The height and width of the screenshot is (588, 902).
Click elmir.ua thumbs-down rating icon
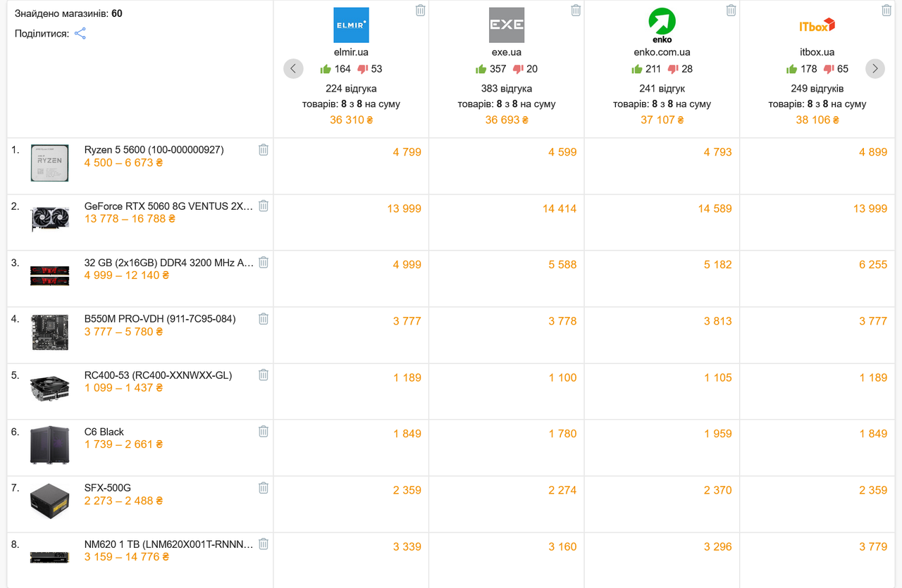(x=363, y=69)
